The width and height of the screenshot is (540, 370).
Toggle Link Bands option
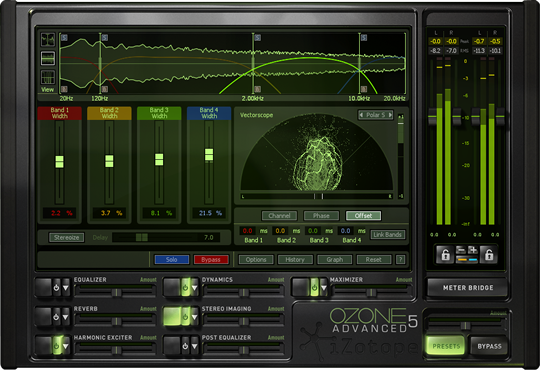[387, 235]
